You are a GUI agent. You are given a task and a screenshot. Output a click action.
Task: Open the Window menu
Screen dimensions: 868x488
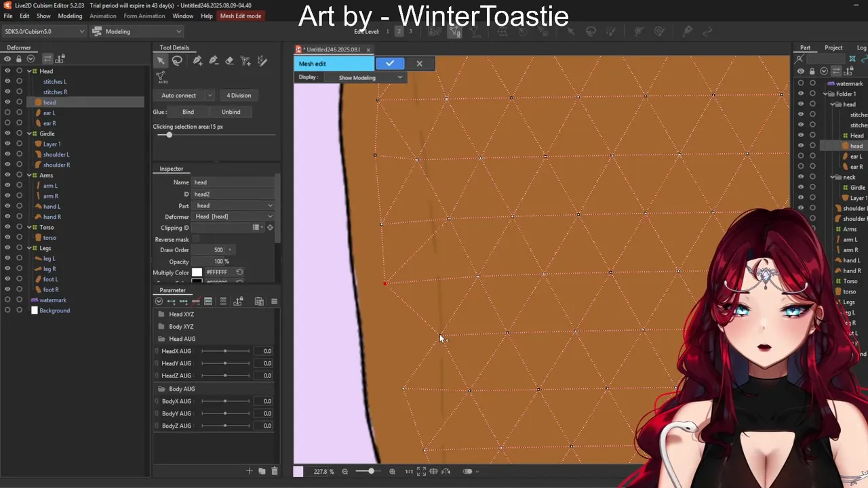[182, 16]
